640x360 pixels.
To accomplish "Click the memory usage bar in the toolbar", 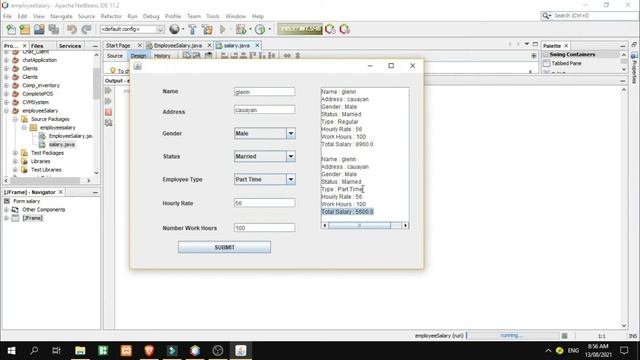I will [300, 29].
